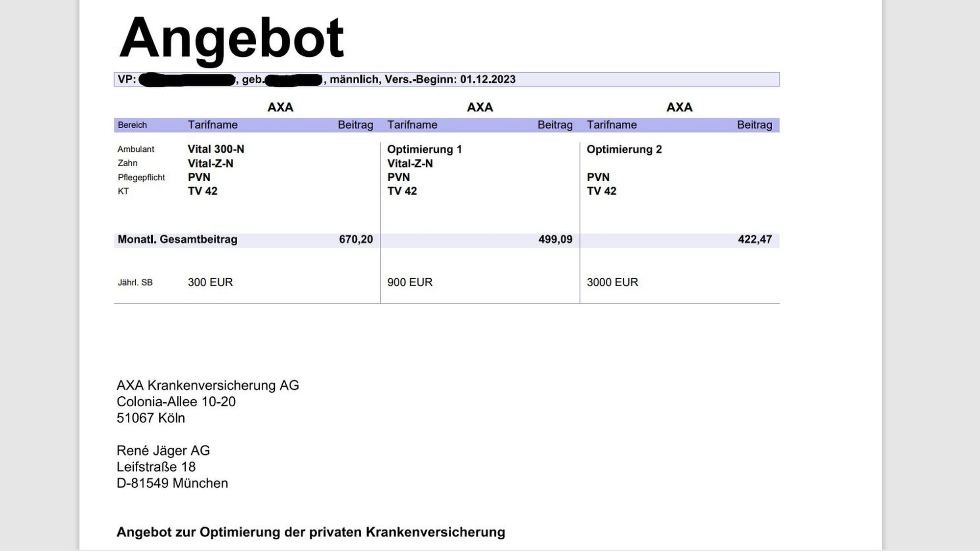Select 'Vital-Z-N' under Optimierung 1

(410, 163)
